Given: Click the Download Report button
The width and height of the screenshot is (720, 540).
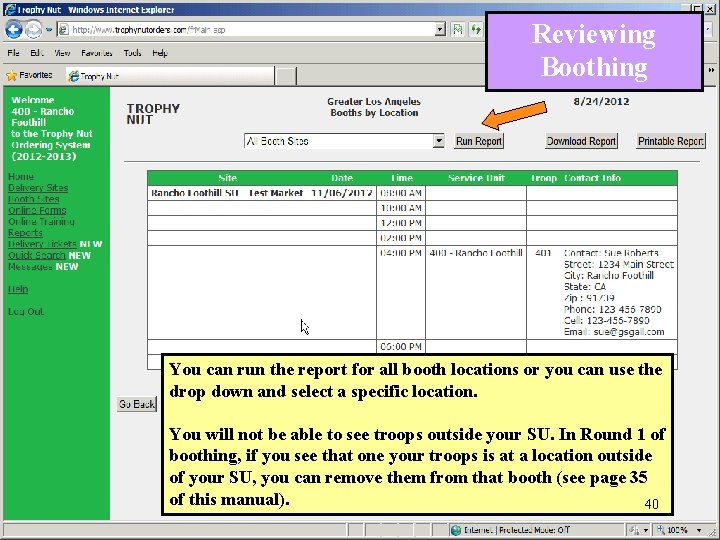Looking at the screenshot, I should click(x=581, y=141).
